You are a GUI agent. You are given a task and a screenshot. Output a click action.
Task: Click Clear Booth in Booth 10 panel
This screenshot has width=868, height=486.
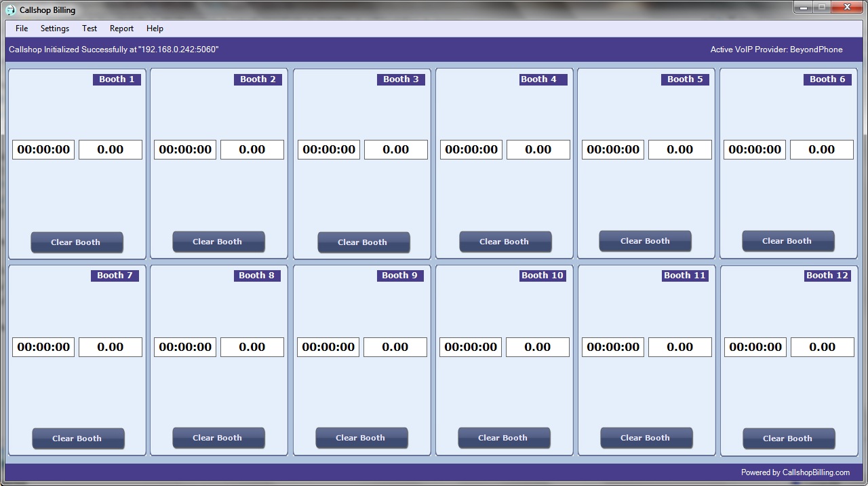pyautogui.click(x=504, y=438)
